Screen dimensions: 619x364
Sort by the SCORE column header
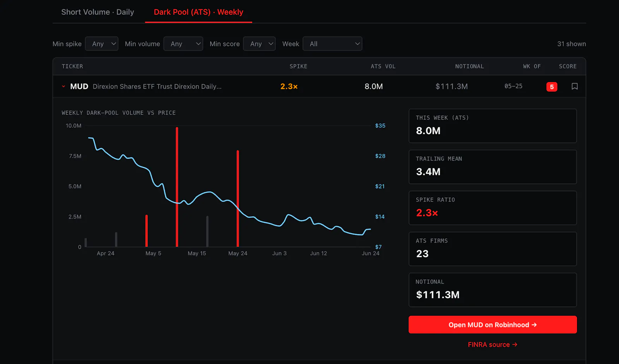pyautogui.click(x=568, y=66)
